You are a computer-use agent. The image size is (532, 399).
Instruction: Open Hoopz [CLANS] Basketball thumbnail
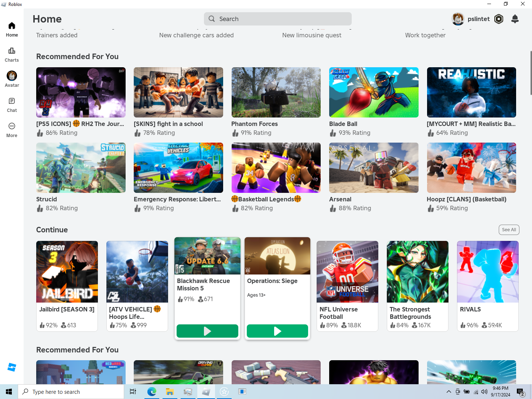pyautogui.click(x=471, y=168)
